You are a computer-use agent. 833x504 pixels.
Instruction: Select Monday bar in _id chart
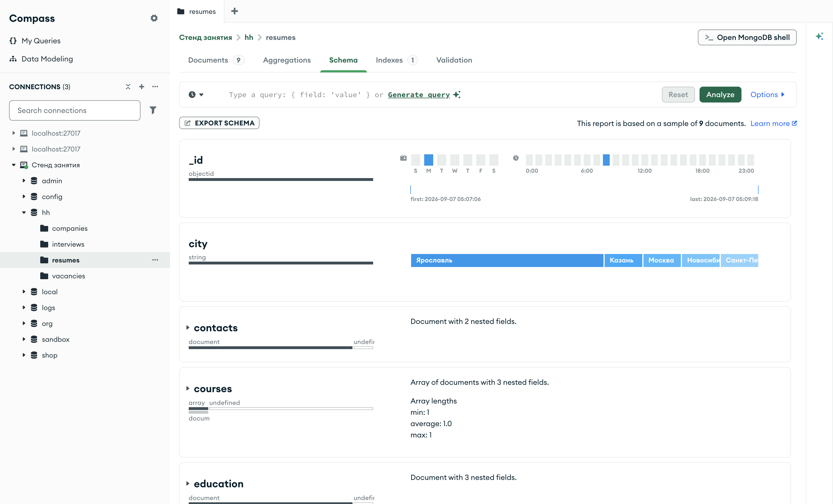point(429,160)
